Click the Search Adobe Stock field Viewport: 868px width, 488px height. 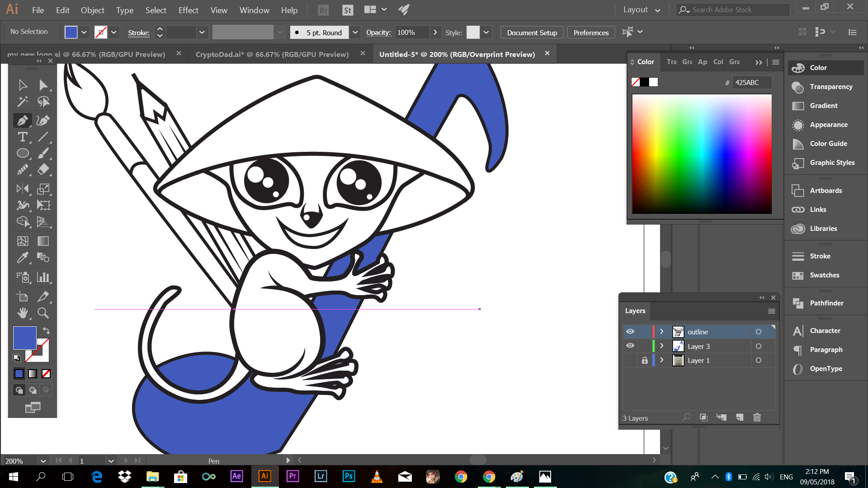click(732, 9)
